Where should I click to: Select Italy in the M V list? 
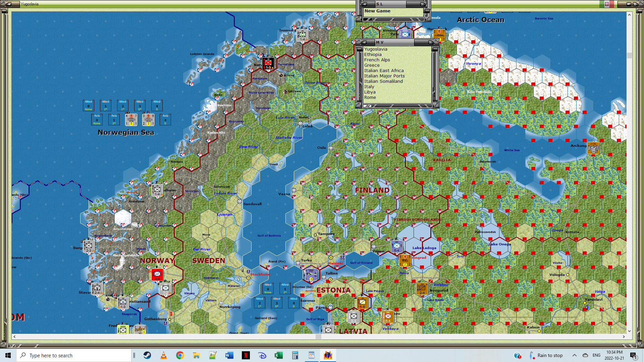tap(369, 87)
